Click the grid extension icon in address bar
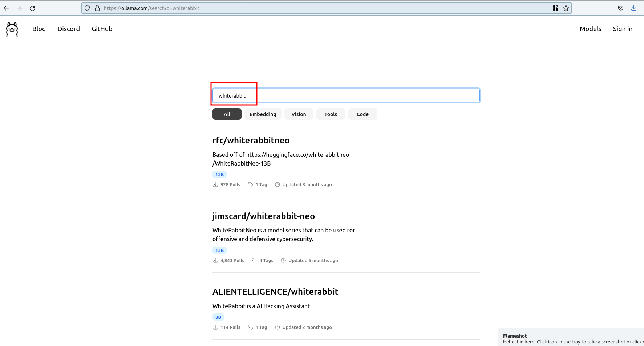This screenshot has width=644, height=346. click(x=555, y=8)
